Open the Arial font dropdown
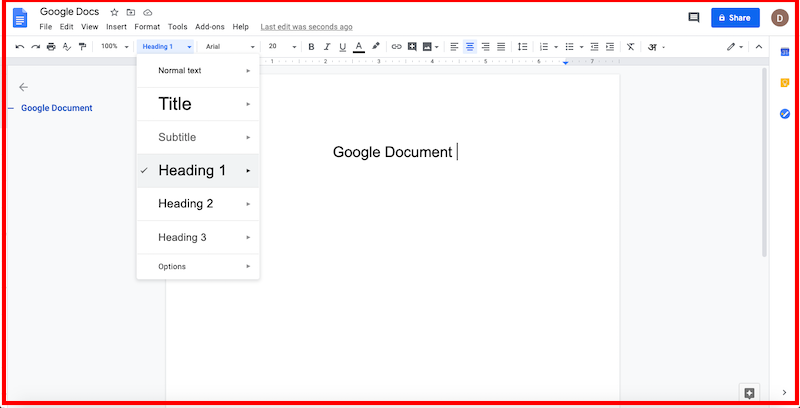 230,47
